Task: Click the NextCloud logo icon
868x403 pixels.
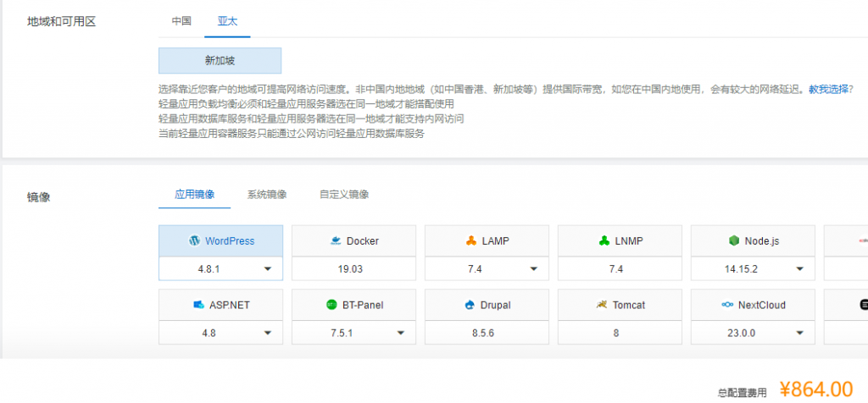Action: pyautogui.click(x=727, y=305)
